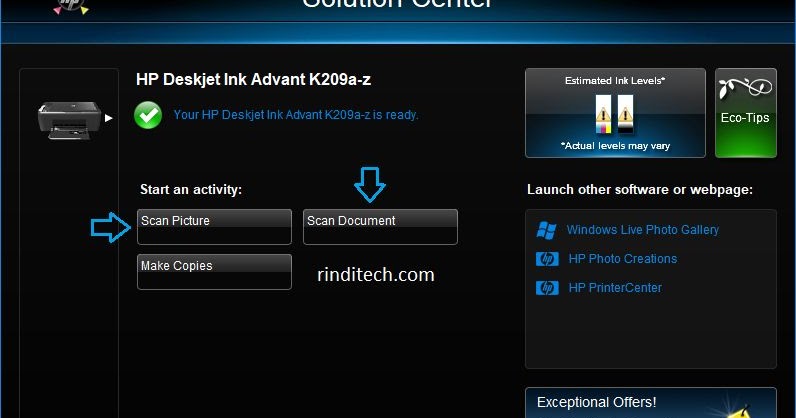Click the 'Start an activity:' heading
The height and width of the screenshot is (418, 796).
point(191,189)
